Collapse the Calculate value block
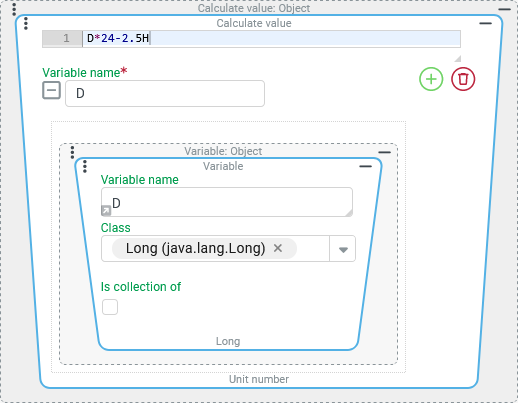 coord(485,23)
